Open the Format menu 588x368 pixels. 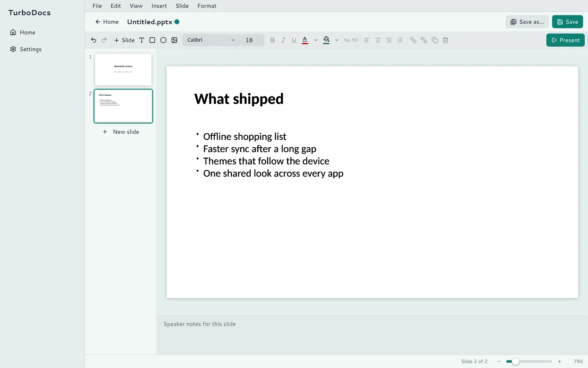tap(207, 6)
